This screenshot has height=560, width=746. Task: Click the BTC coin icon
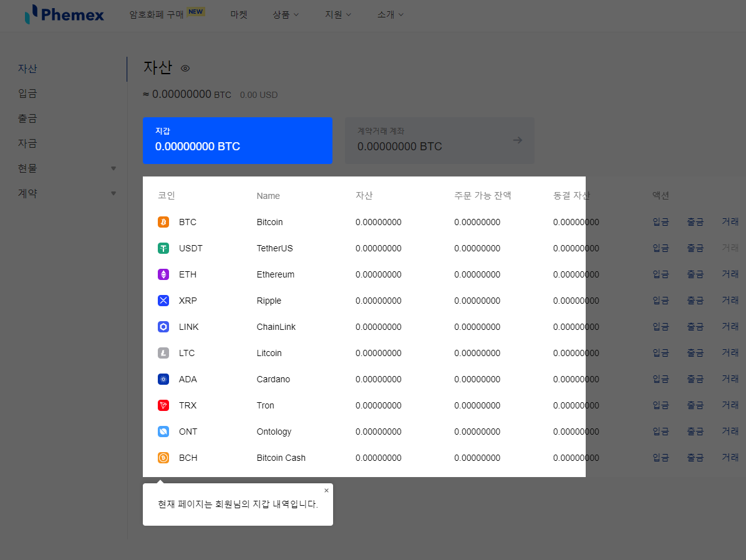163,222
